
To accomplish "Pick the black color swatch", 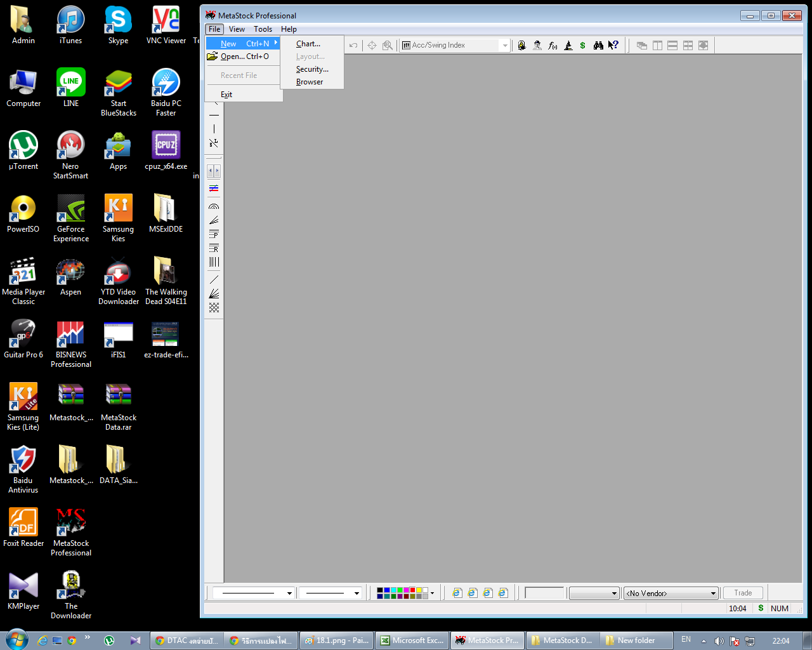I will pyautogui.click(x=380, y=590).
